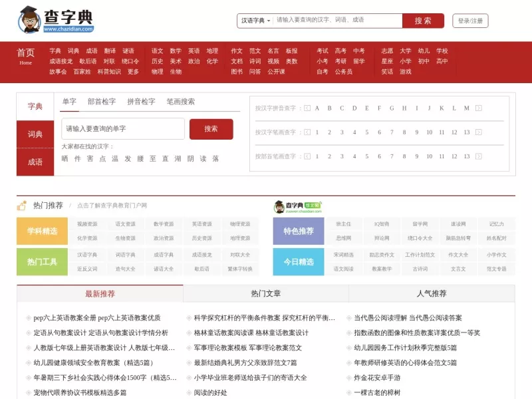The height and width of the screenshot is (399, 532).
Task: Click next arrow in 按汉字拼音查字 row
Action: click(x=478, y=108)
